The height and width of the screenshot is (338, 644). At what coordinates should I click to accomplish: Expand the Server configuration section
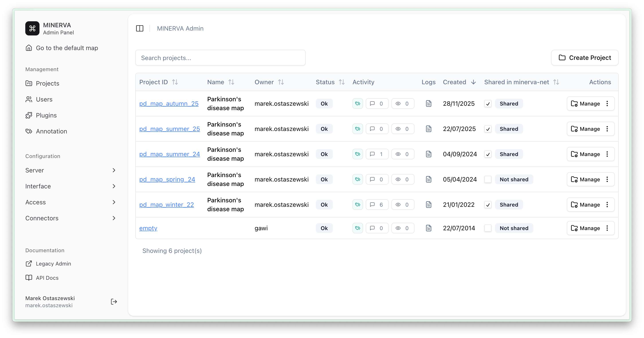click(71, 170)
